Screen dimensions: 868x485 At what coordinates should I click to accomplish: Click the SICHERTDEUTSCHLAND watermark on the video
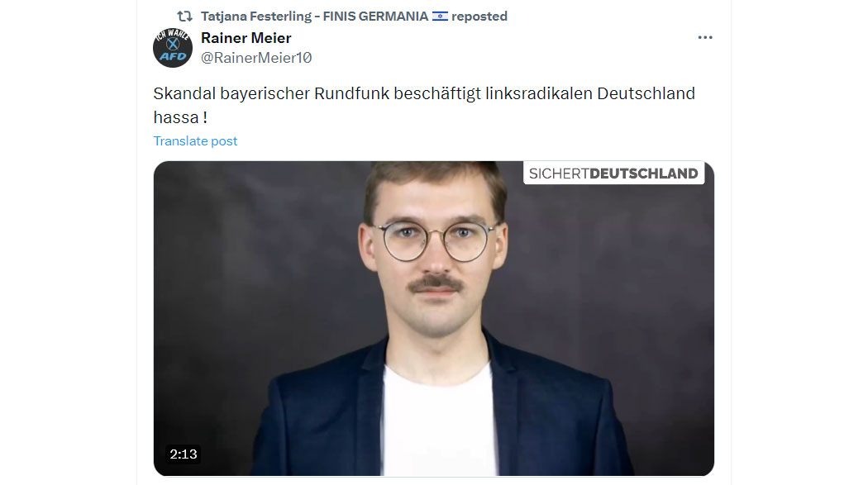coord(613,174)
